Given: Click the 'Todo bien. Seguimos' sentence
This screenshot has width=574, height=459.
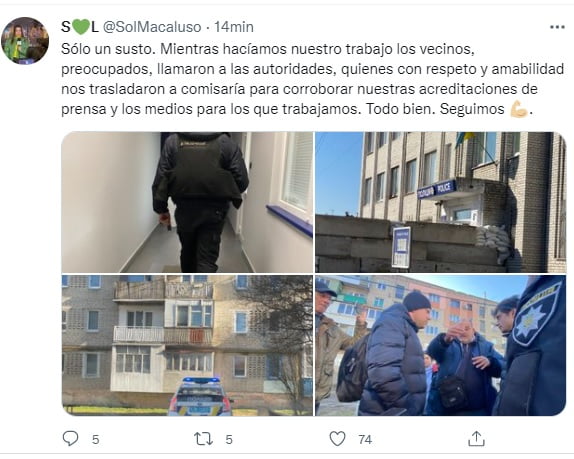Looking at the screenshot, I should [x=435, y=109].
